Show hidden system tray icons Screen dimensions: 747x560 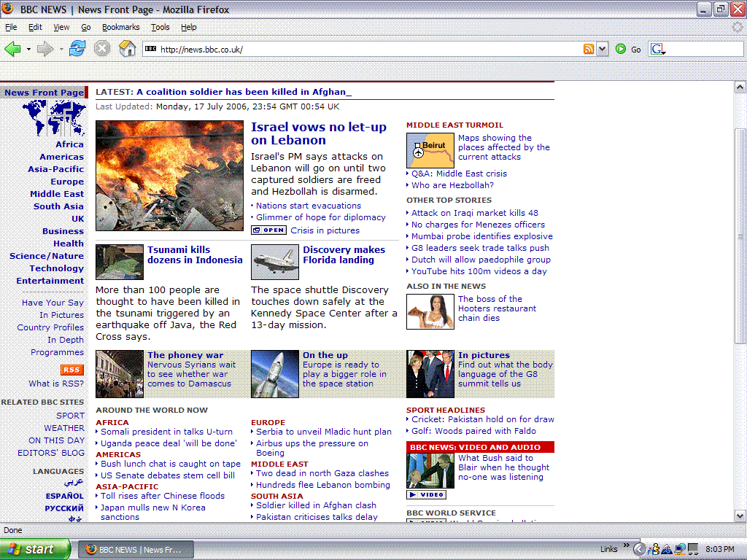(639, 550)
